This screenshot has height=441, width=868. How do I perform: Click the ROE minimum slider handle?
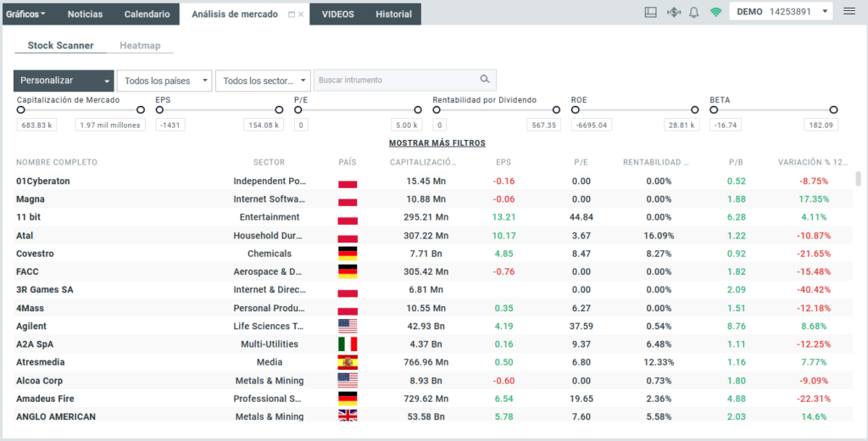pos(576,109)
